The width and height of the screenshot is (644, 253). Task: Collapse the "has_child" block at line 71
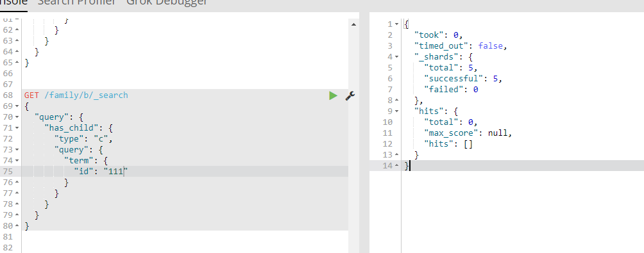coord(17,128)
